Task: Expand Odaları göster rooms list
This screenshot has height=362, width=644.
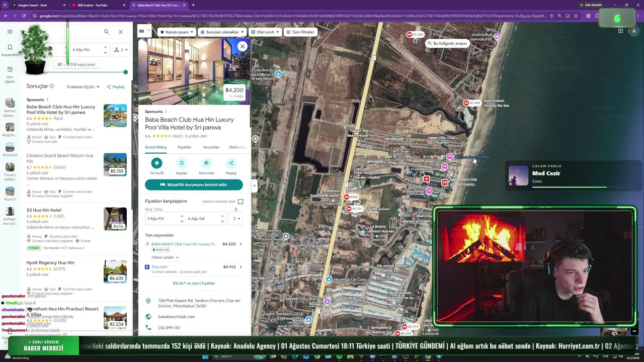Action: 165,257
